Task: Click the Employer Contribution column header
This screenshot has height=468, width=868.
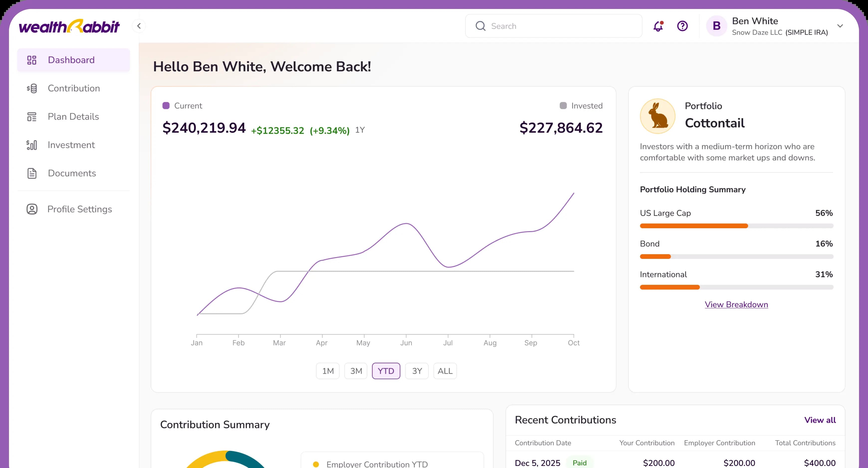Action: 719,443
